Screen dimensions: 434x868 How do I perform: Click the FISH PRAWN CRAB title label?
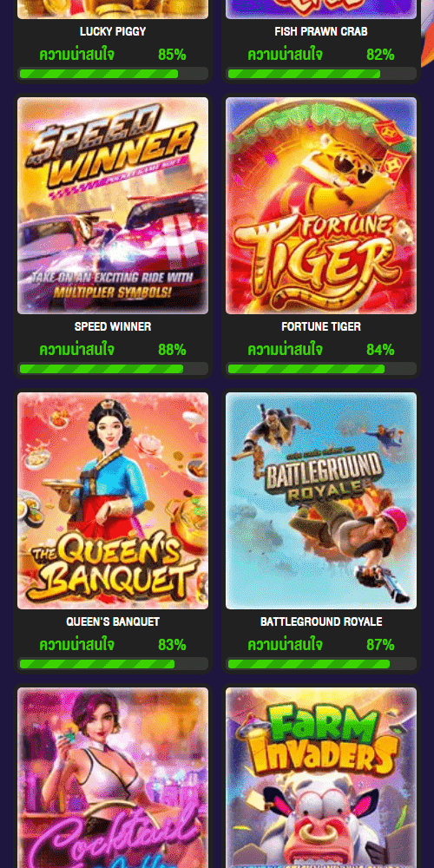321,31
